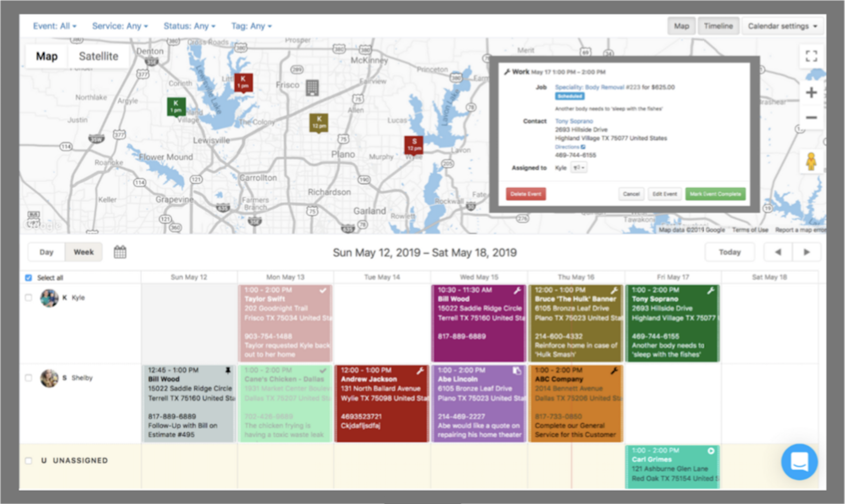Click the office building map marker near Frisco
Viewport: 845px width, 504px height.
(x=312, y=88)
